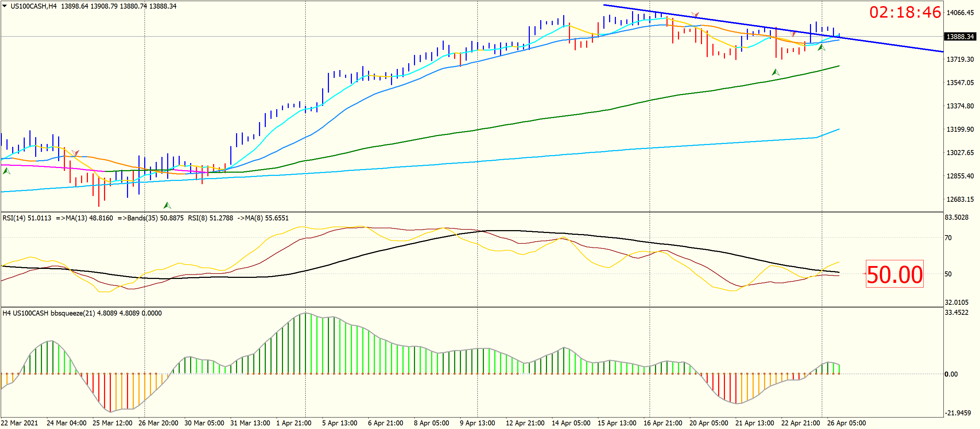The image size is (980, 429).
Task: Click the green up arrow above the dark green moving average
Action: pyautogui.click(x=775, y=72)
